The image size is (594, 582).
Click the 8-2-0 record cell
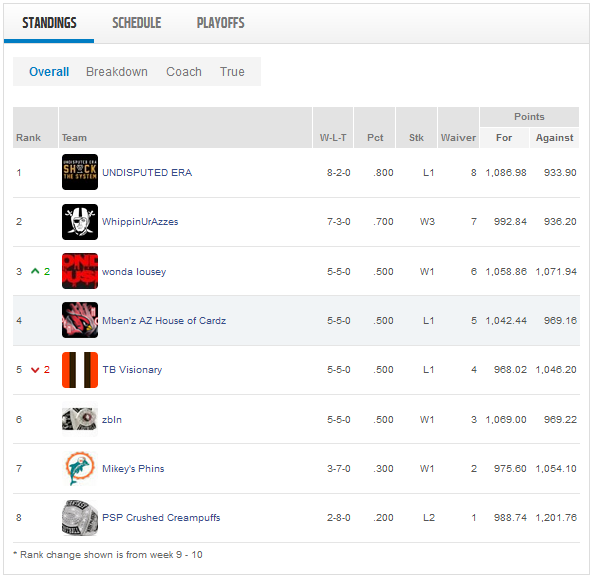(339, 173)
